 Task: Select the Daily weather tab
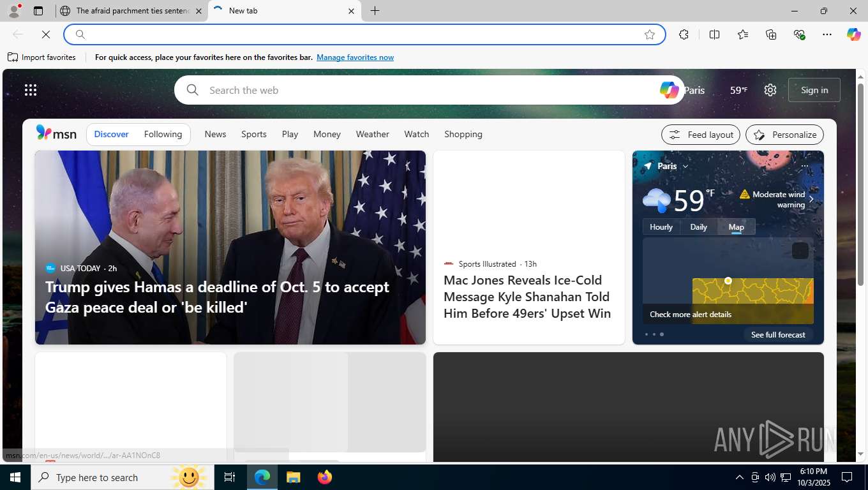click(x=698, y=227)
